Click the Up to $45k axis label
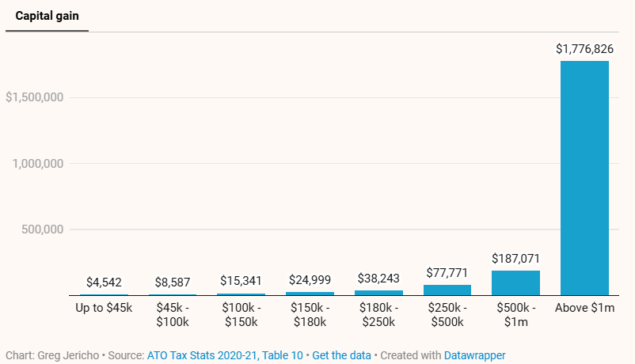 pos(104,307)
